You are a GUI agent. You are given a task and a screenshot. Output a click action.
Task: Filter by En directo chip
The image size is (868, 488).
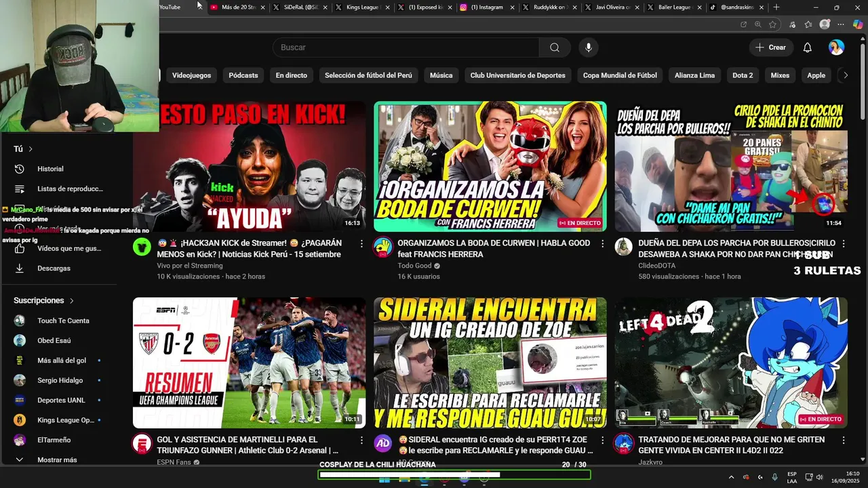292,75
